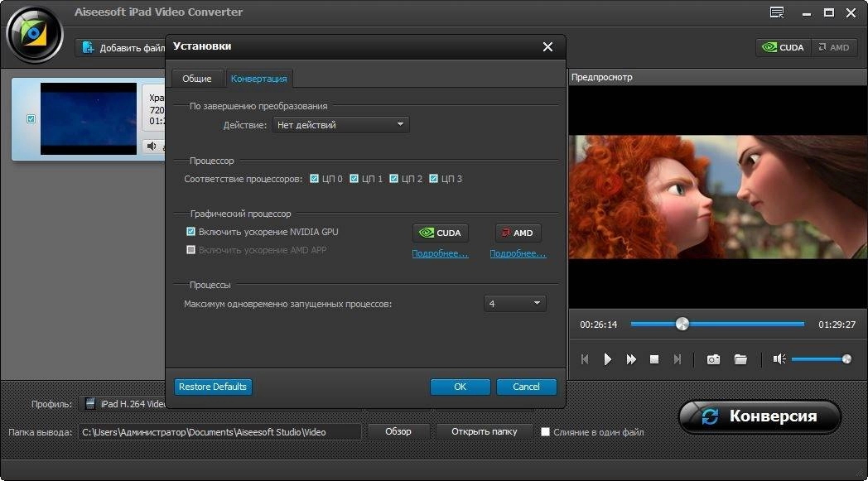
Task: Click the output folder path field
Action: [x=219, y=431]
